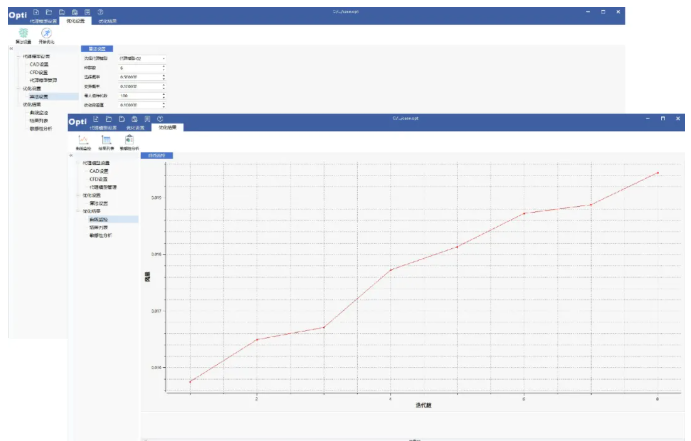Click the Opti logo in the front window
This screenshot has width=691, height=441.
pos(78,122)
